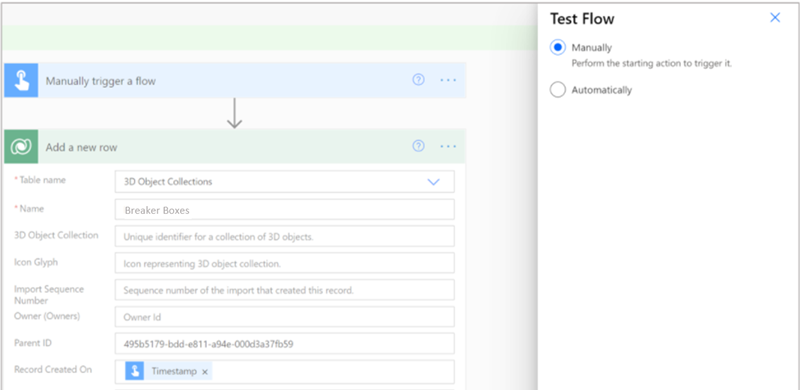Collapse the Add a new row card header
The height and width of the screenshot is (390, 800).
[235, 147]
